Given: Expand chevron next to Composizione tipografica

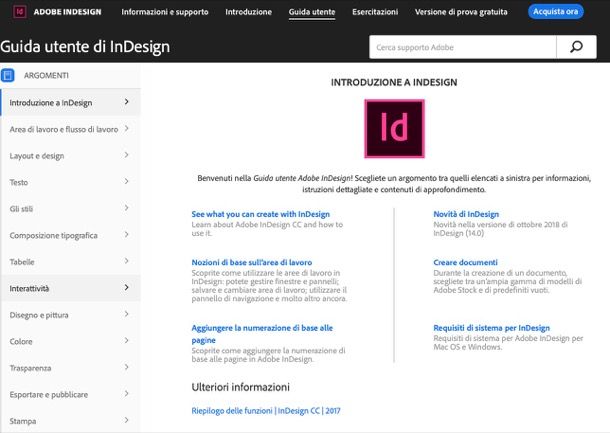Looking at the screenshot, I should (126, 234).
